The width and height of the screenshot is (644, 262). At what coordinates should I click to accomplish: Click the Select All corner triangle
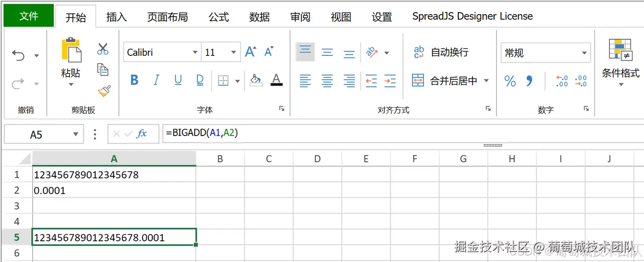(25, 159)
